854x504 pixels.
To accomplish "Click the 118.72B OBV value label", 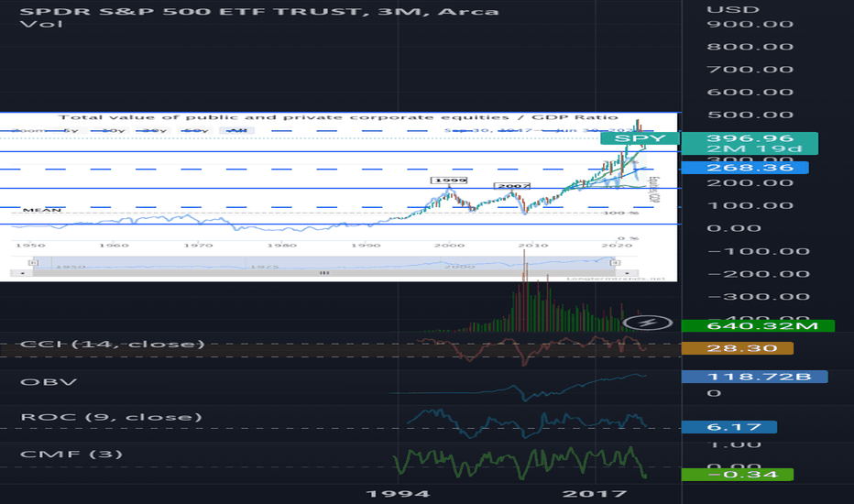I will (755, 377).
